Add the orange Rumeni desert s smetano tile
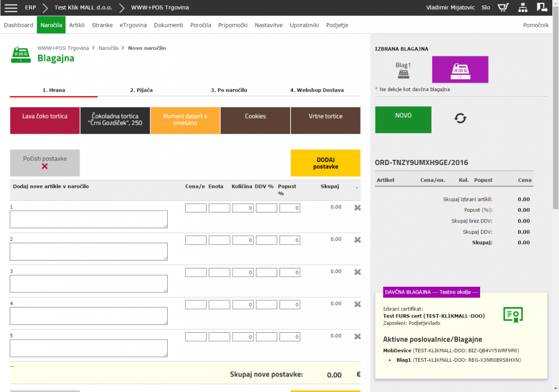The image size is (559, 392). (185, 120)
